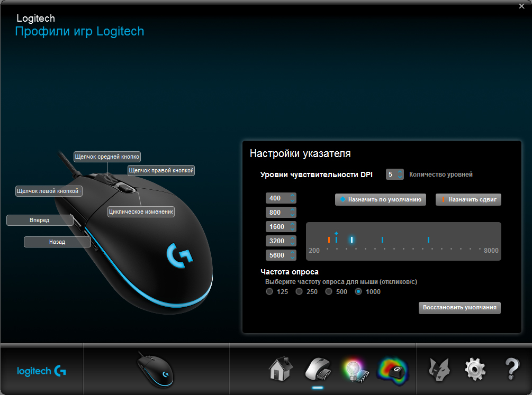Click the 'Щелчок левой кнопкой' label
This screenshot has width=532, height=395.
click(x=49, y=191)
